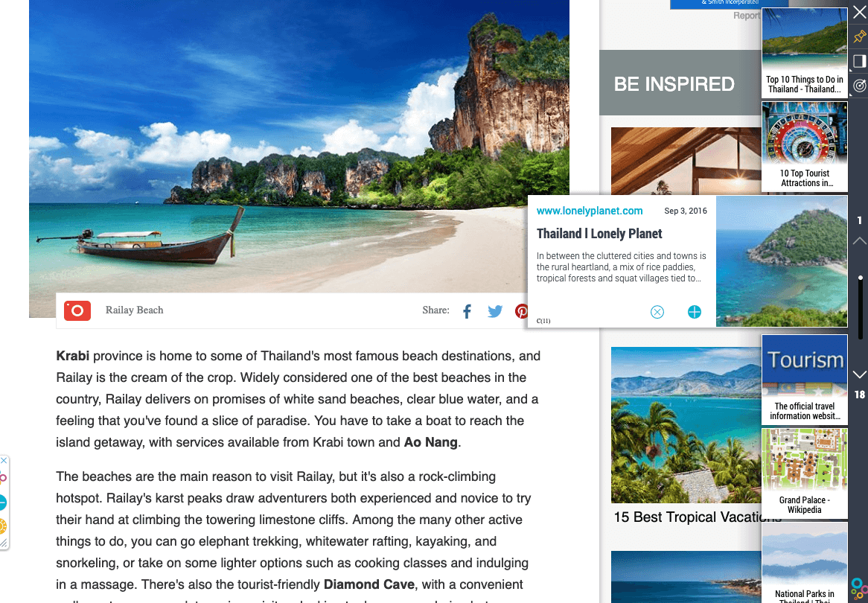Share article on Facebook
This screenshot has height=603, width=868.
point(467,311)
